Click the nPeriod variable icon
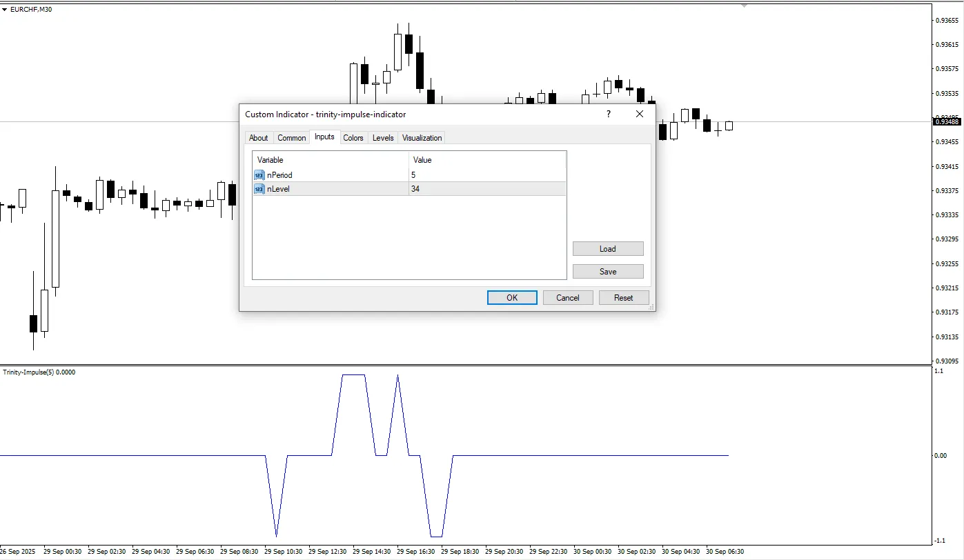Screen dimensions: 964x560 (259, 175)
